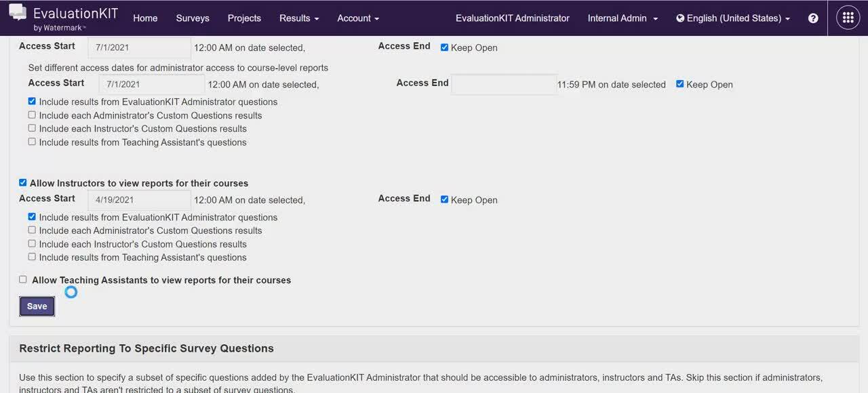Click the top Access Start date 7/1/2021 field
The width and height of the screenshot is (868, 393).
pos(140,47)
